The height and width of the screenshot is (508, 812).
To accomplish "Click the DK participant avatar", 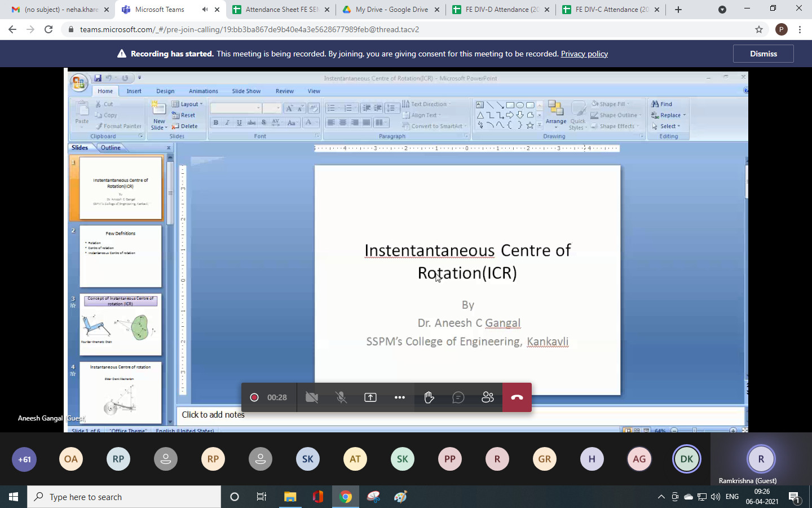I will coord(686,459).
